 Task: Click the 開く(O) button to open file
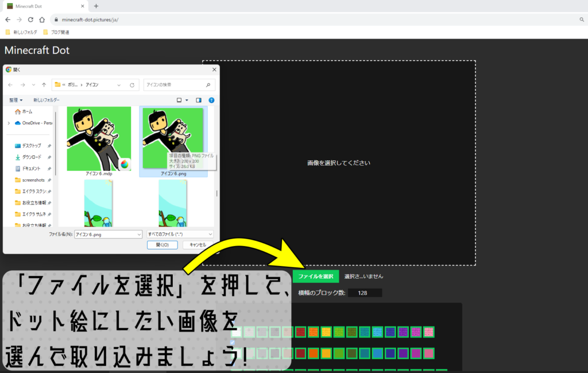162,245
